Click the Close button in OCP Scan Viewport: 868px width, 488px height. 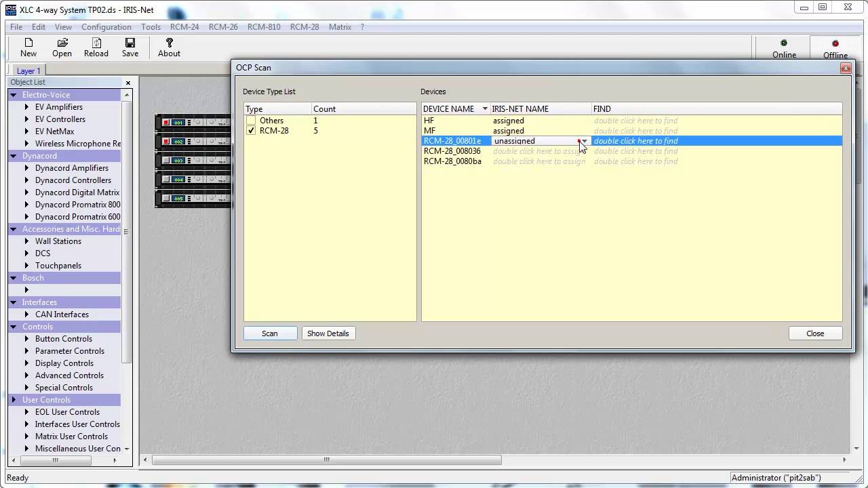[815, 333]
